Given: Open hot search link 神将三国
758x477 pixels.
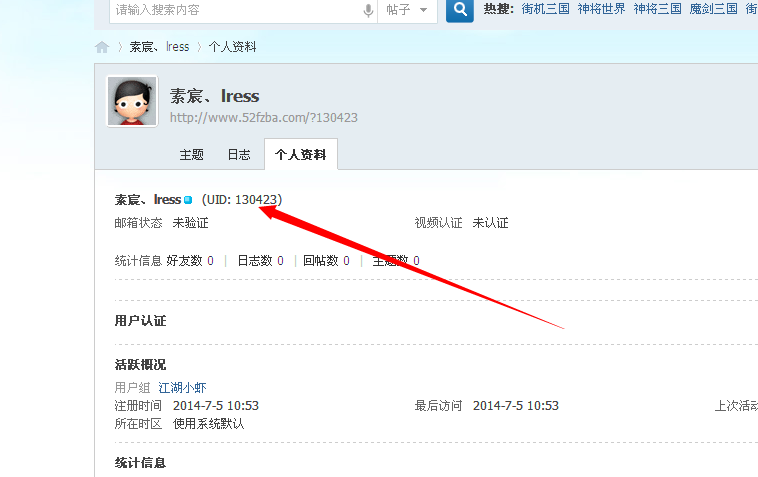Looking at the screenshot, I should 658,9.
